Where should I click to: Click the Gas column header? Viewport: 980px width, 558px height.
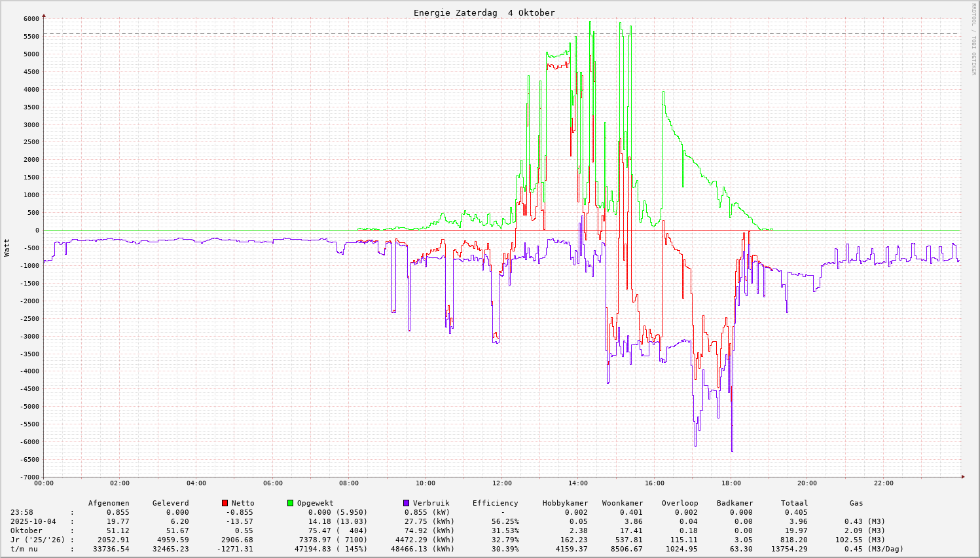(x=856, y=503)
